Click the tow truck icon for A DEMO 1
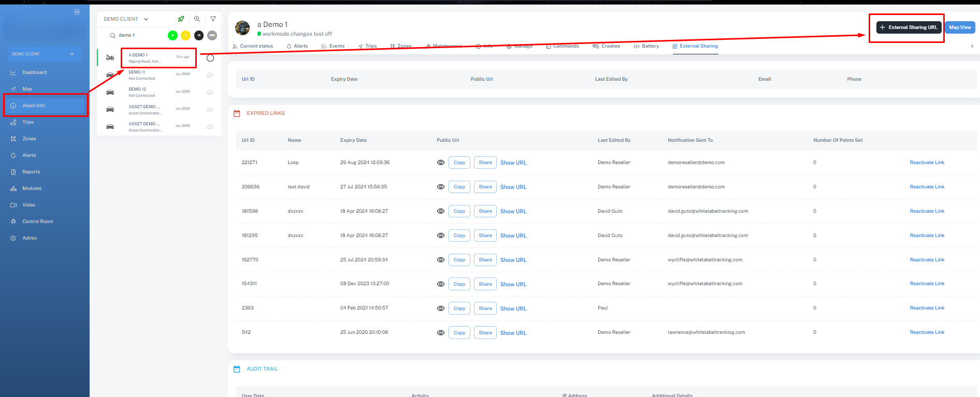This screenshot has width=980, height=397. click(x=110, y=58)
